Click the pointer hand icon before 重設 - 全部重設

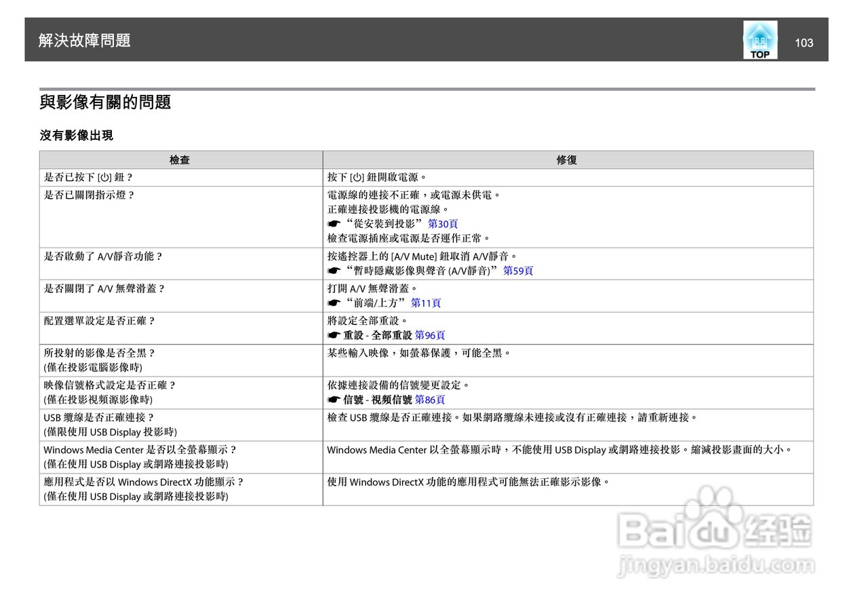click(333, 334)
